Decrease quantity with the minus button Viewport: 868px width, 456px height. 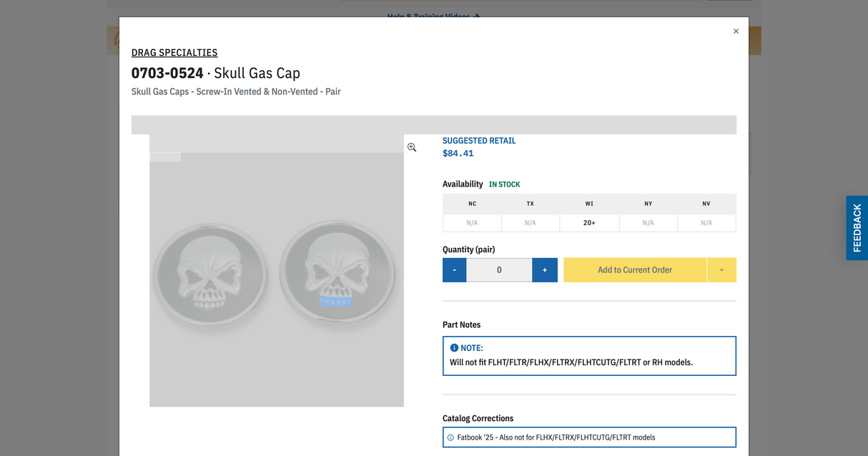tap(455, 270)
